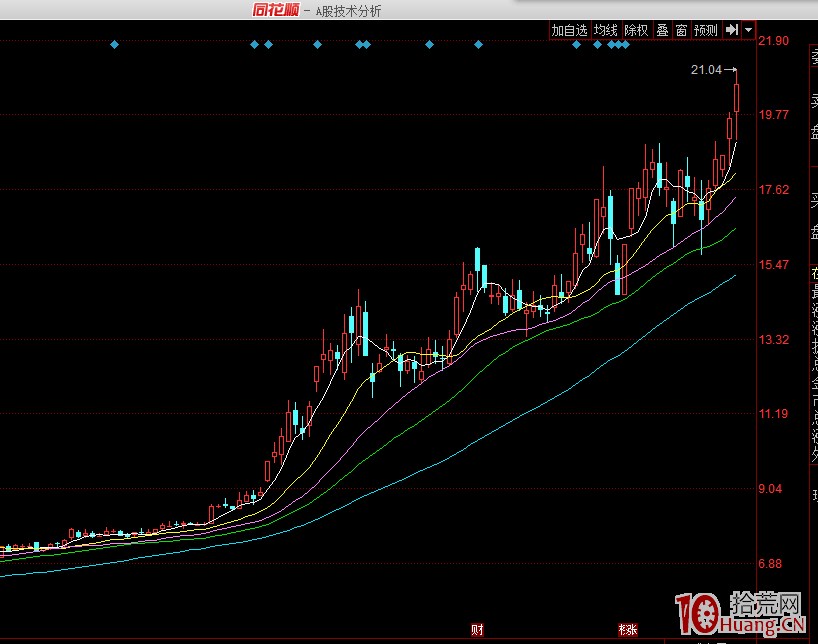Click the 15.47 price axis label

pyautogui.click(x=774, y=265)
